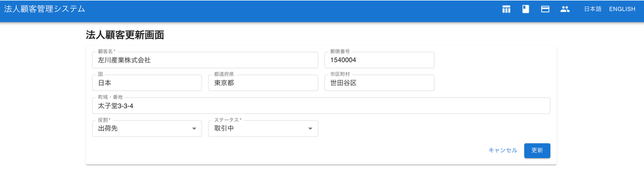Switch language to ENGLISH
644x189 pixels.
[x=622, y=9]
